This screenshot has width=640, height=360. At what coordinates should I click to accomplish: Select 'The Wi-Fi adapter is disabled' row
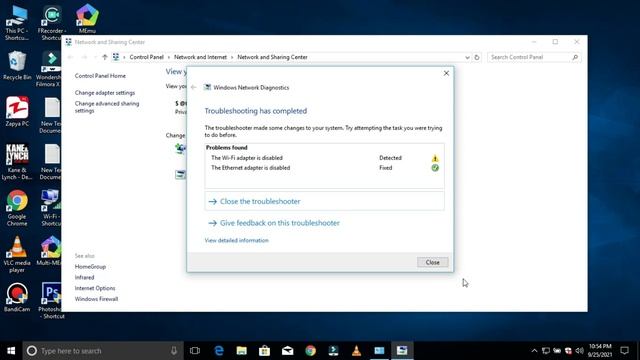[324, 158]
